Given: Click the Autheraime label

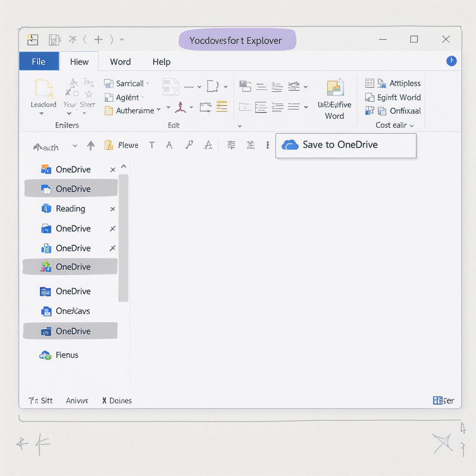Looking at the screenshot, I should point(135,111).
